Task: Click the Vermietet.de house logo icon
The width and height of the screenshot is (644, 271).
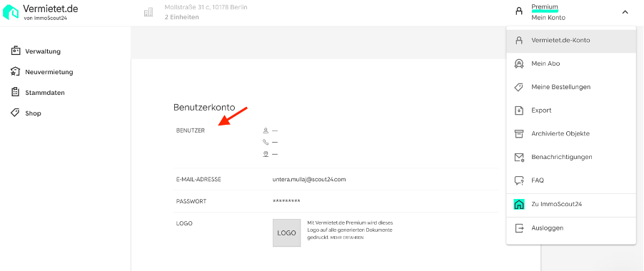Action: [x=11, y=12]
